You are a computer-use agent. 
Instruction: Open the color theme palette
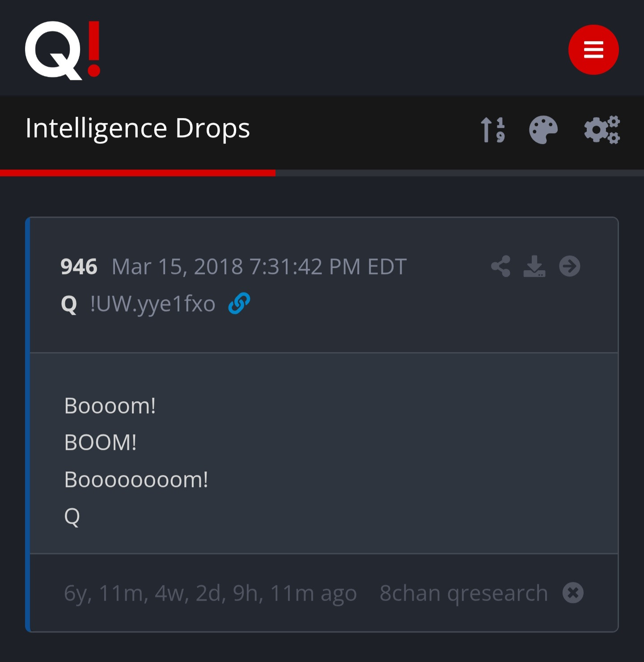tap(543, 130)
